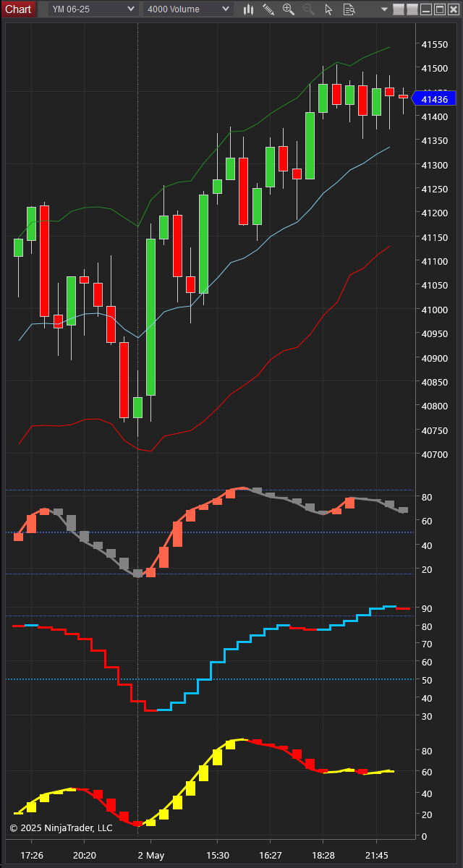
Task: Click the second link square button
Action: [x=412, y=9]
